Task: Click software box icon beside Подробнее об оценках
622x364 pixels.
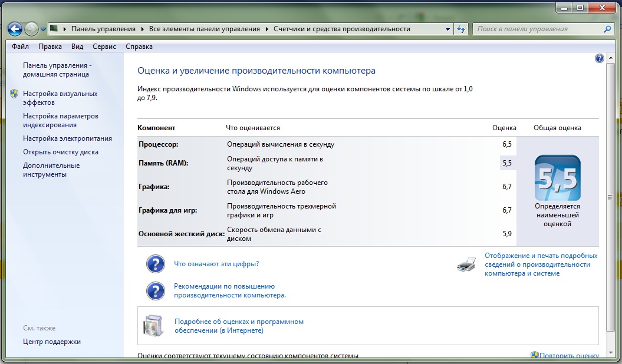Action: coord(153,326)
